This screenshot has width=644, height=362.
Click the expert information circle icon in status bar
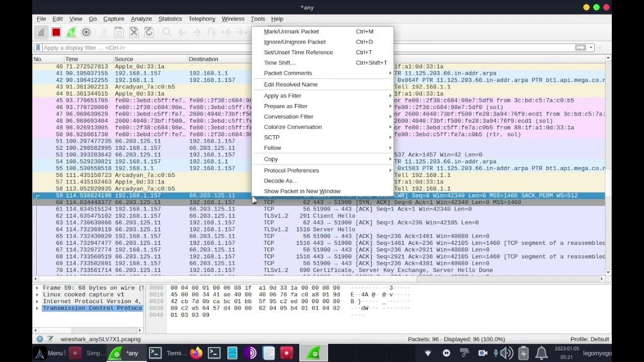(40, 339)
